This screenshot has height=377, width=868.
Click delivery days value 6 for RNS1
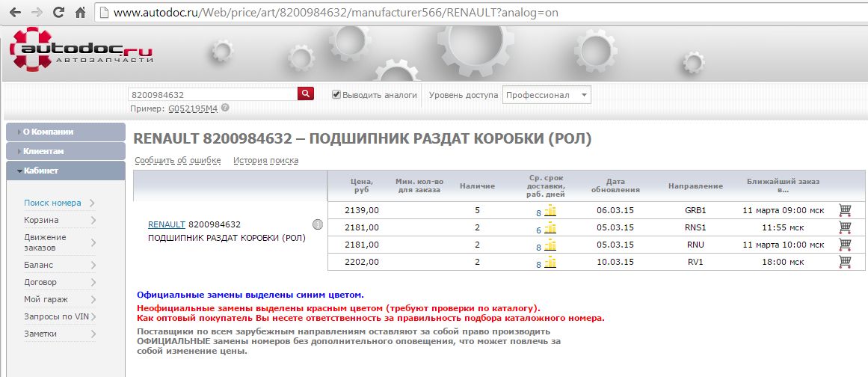538,231
